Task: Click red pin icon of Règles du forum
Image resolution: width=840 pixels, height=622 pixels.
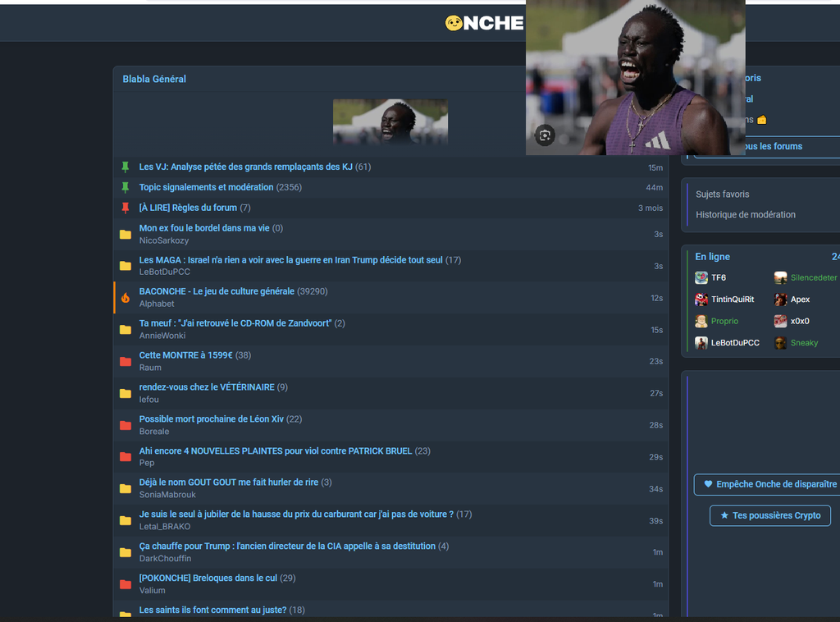Action: point(126,208)
